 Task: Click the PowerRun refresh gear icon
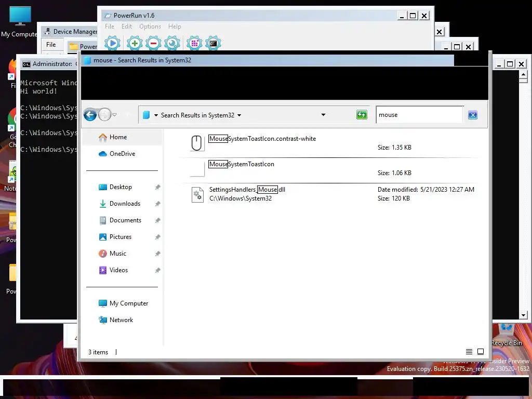click(x=172, y=44)
